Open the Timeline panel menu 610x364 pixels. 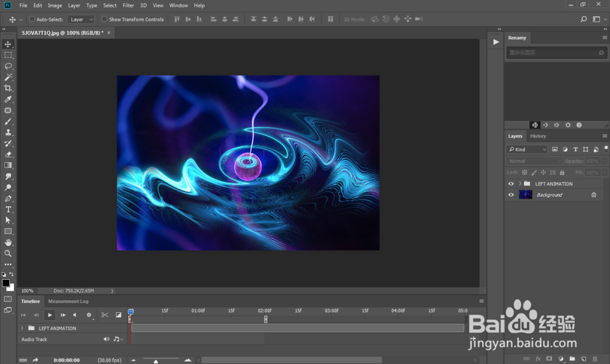[x=481, y=301]
